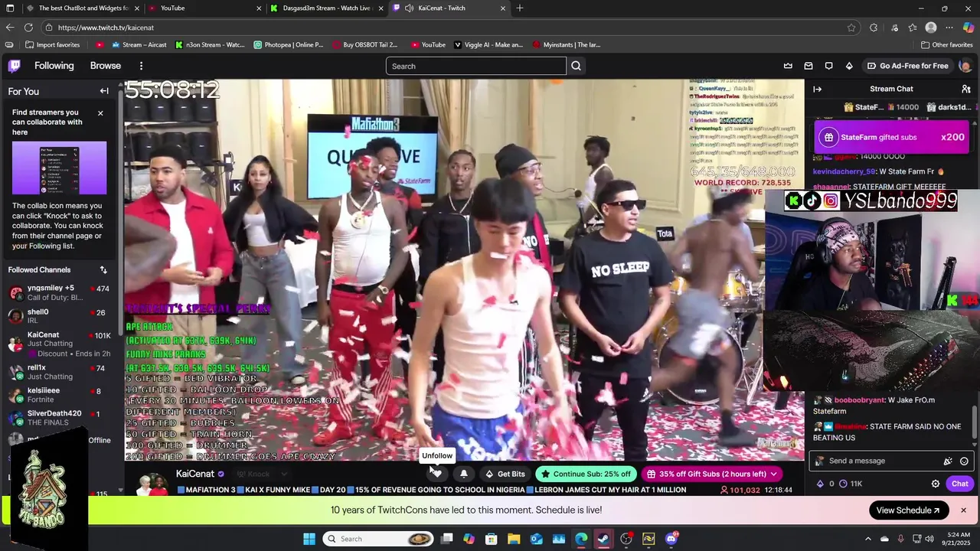The image size is (980, 551).
Task: Open the Copilot icon in browser toolbar
Action: coord(969,28)
